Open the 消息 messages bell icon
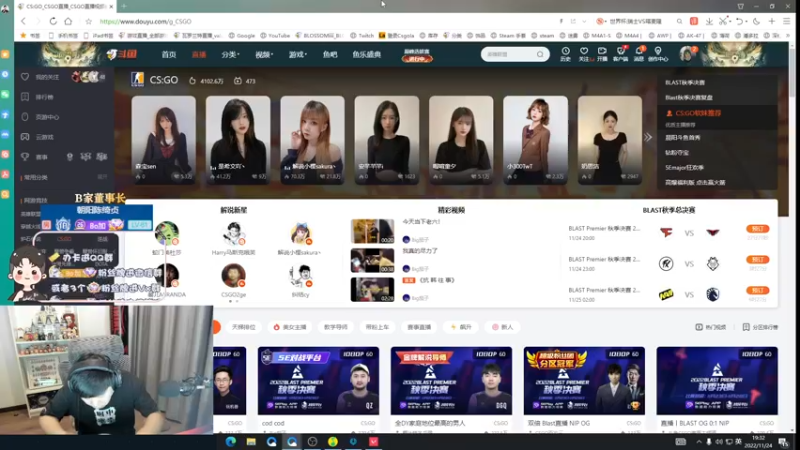Viewport: 800px width, 450px height. coord(639,54)
